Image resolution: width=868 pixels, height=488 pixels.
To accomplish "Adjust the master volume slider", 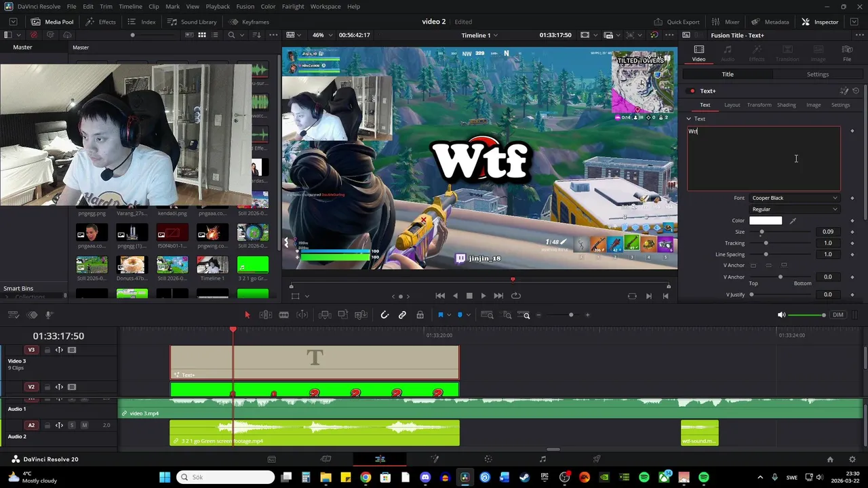I will pyautogui.click(x=807, y=315).
